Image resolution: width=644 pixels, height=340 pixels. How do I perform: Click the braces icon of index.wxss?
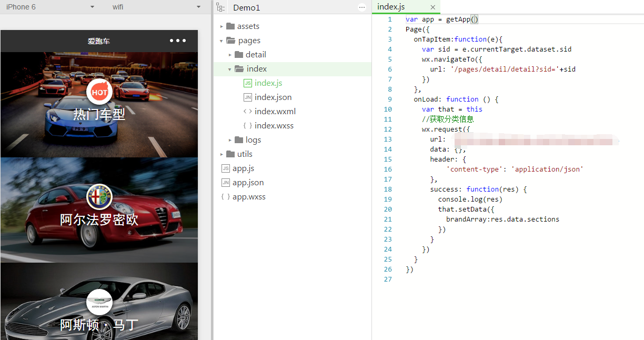point(247,126)
